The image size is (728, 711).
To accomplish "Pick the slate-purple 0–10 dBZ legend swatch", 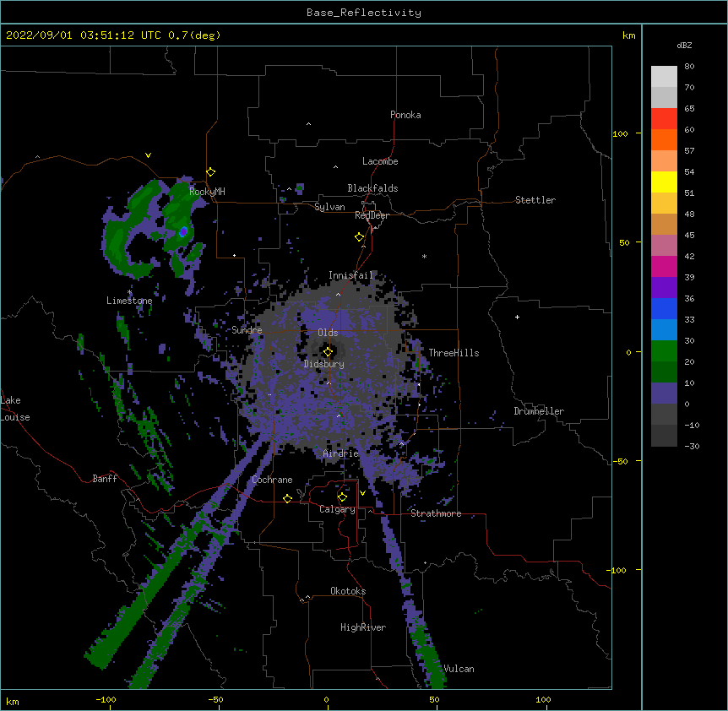I will (664, 393).
